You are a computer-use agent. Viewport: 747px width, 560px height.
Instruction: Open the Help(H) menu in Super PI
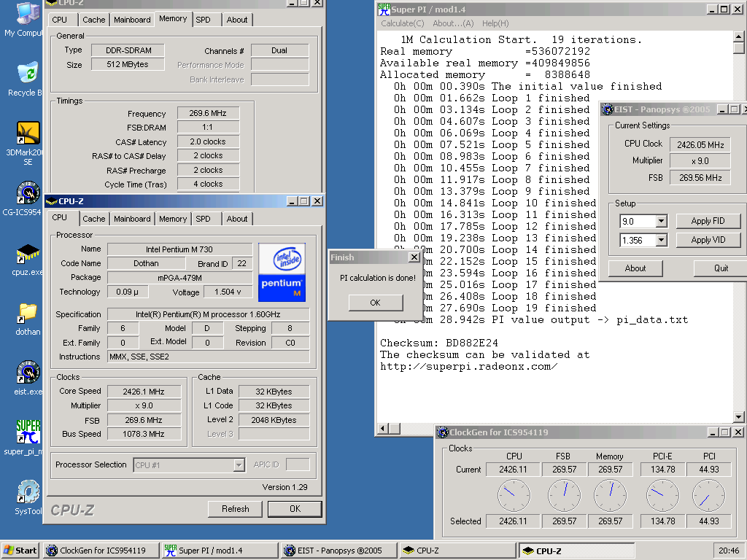tap(495, 23)
